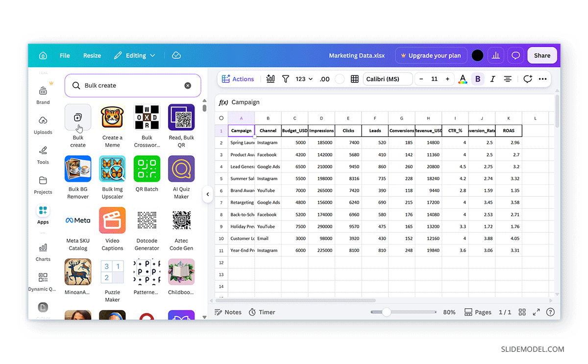
Task: Open the Notes panel
Action: (x=228, y=312)
